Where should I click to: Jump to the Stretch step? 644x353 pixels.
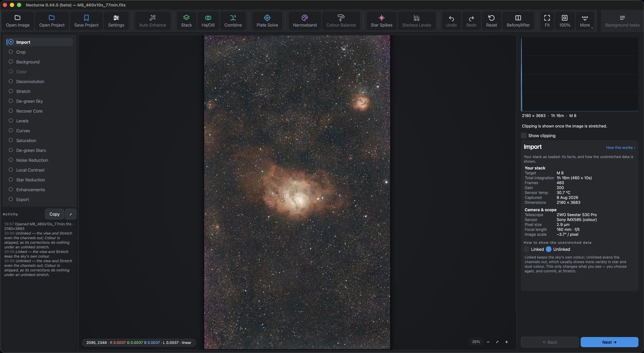click(x=39, y=91)
